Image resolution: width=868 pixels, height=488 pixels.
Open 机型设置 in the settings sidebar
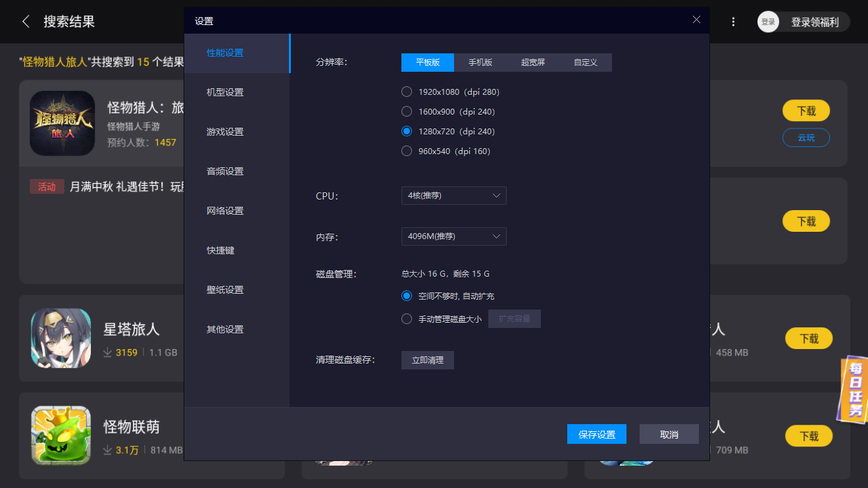225,92
